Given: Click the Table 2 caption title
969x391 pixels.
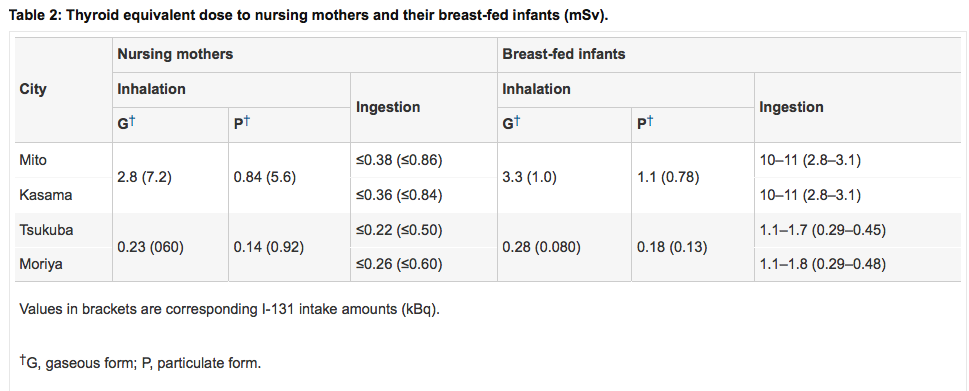Looking at the screenshot, I should [308, 15].
